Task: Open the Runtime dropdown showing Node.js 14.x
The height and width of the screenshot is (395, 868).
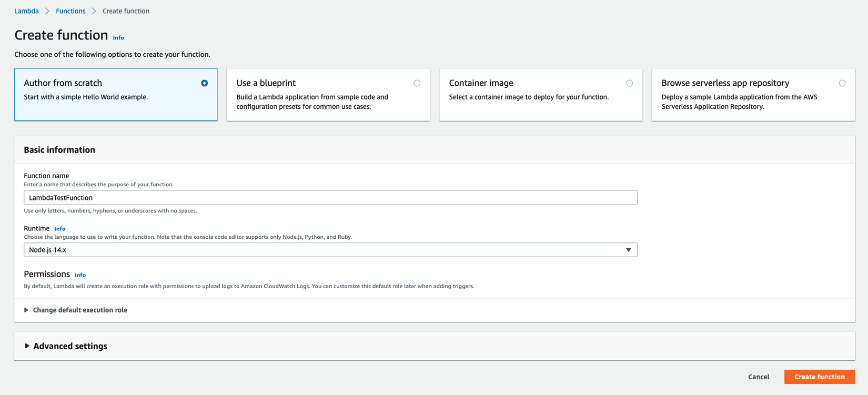Action: click(x=330, y=250)
